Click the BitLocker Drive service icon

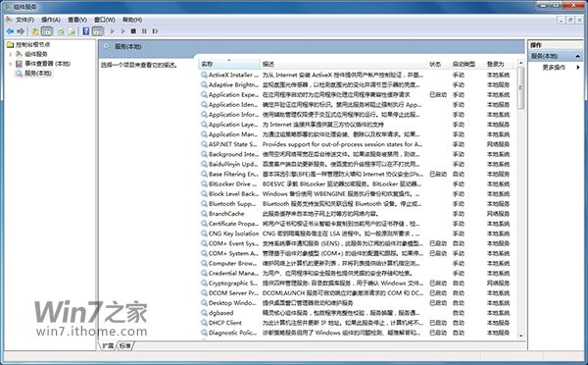pos(204,184)
